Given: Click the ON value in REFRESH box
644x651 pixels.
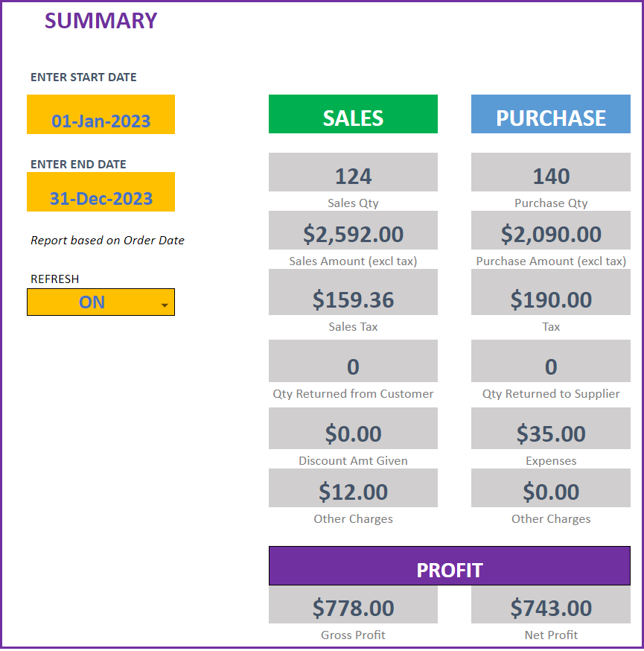Looking at the screenshot, I should tap(92, 302).
